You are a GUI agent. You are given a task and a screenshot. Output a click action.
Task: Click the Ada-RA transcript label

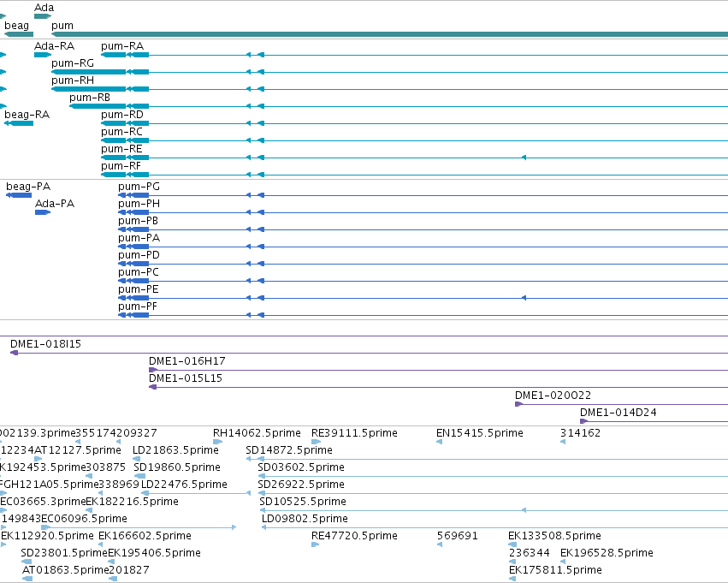(x=54, y=46)
